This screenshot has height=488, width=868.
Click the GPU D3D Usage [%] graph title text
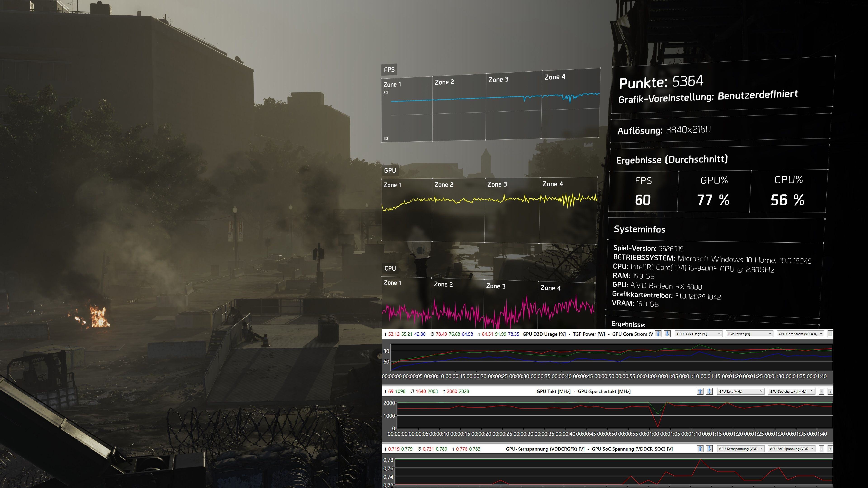tap(544, 334)
